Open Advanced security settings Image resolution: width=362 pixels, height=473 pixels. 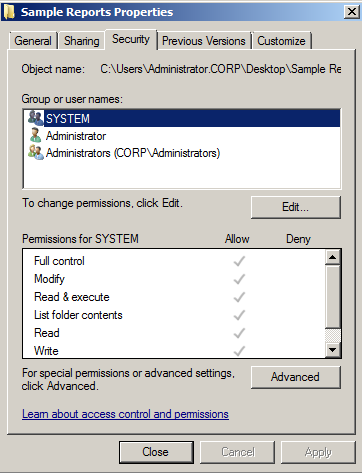tap(296, 377)
